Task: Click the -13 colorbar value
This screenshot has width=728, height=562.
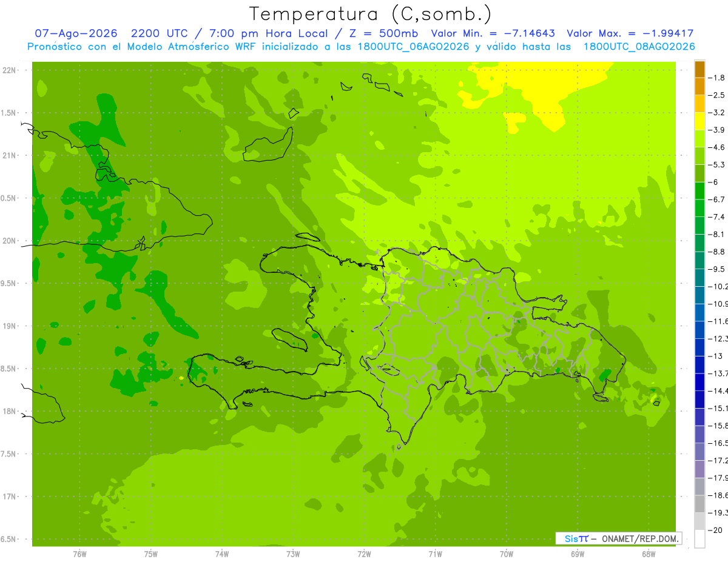Action: coord(716,356)
